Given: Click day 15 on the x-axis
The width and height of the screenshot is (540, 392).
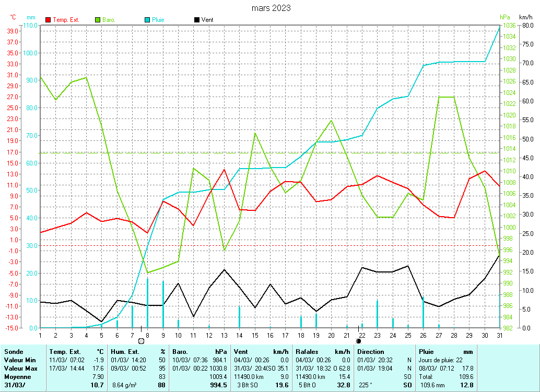Looking at the screenshot, I should (255, 335).
